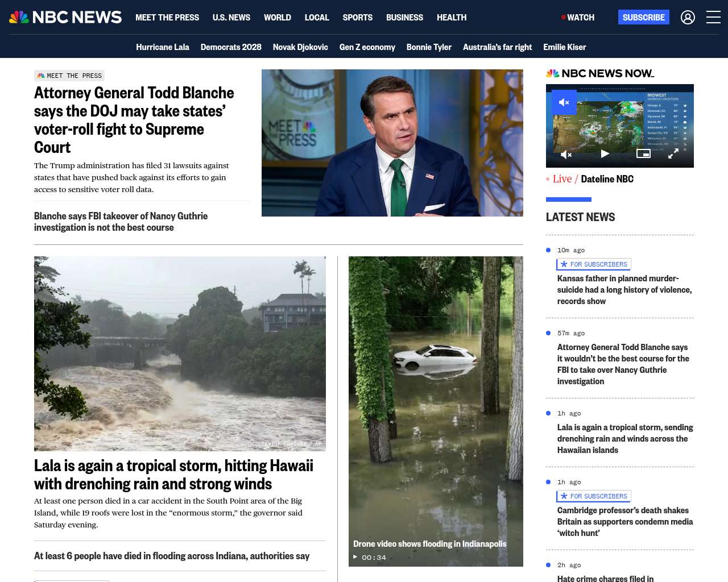728x582 pixels.
Task: Click the 'LATEST NEWS' heading
Action: (x=580, y=217)
